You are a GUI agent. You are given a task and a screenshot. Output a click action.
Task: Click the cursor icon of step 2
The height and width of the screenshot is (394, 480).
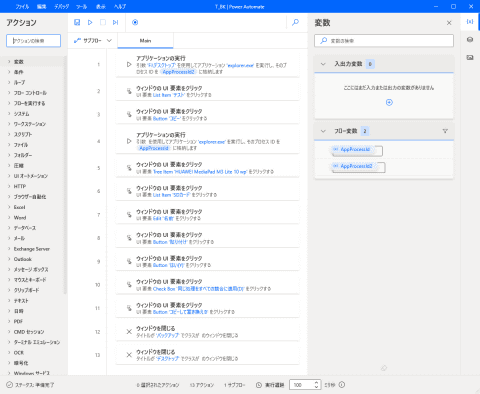click(x=129, y=91)
